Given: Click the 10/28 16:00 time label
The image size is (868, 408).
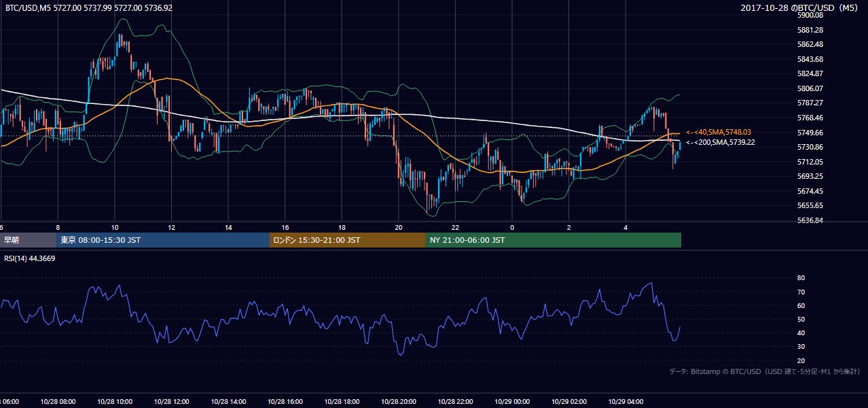Looking at the screenshot, I should [x=284, y=401].
